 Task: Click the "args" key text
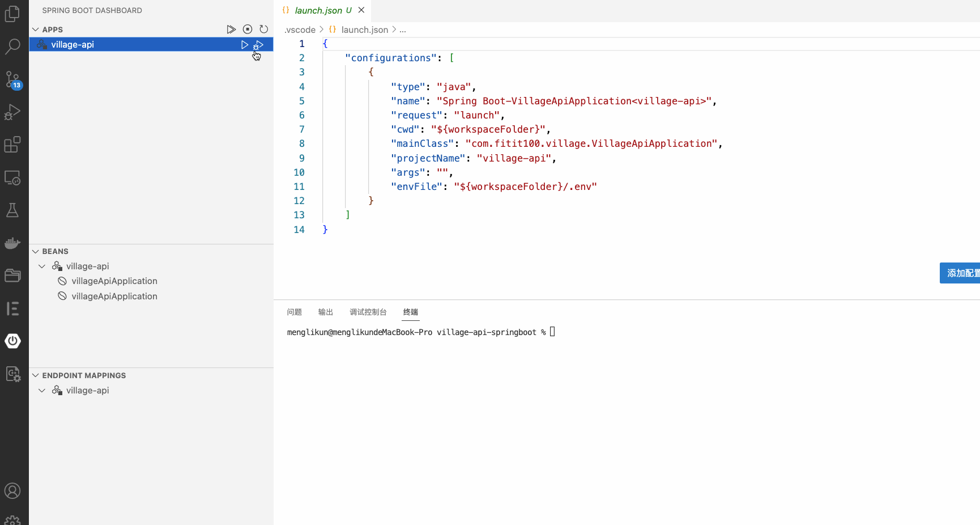point(408,172)
